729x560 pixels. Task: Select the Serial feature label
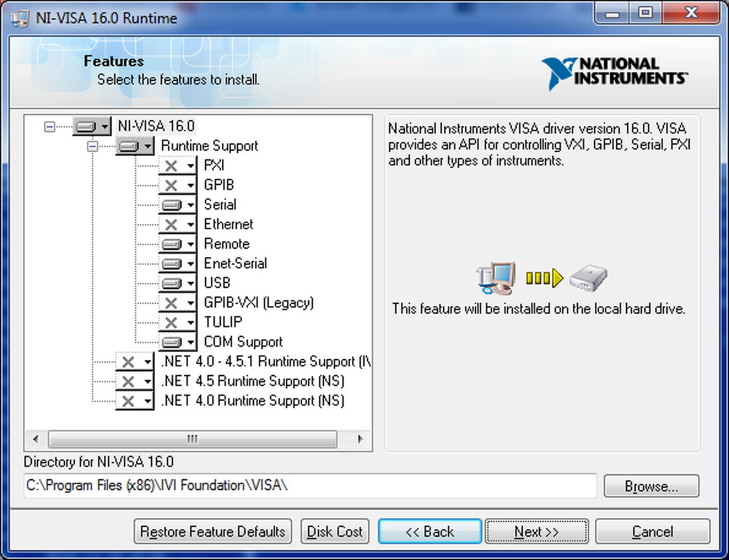[220, 205]
